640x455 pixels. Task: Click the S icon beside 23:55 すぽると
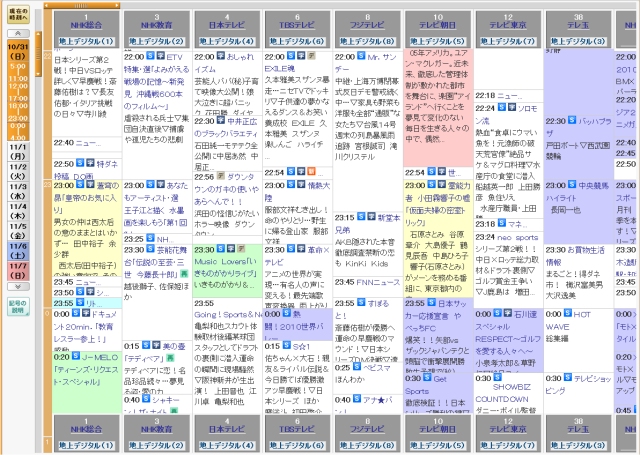coord(361,302)
